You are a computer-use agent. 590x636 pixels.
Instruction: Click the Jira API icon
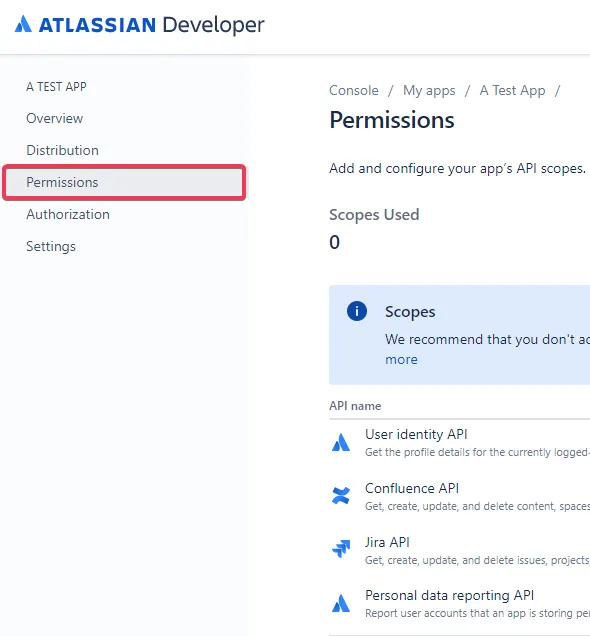341,549
